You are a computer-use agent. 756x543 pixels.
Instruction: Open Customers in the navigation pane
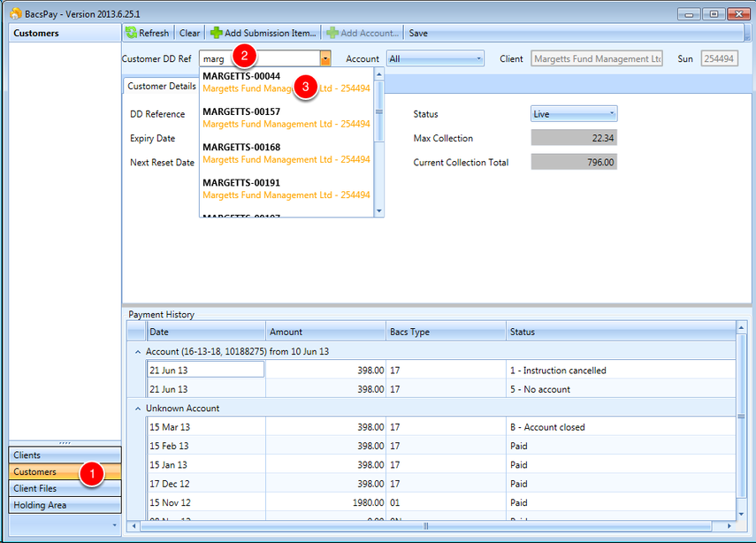pyautogui.click(x=65, y=471)
